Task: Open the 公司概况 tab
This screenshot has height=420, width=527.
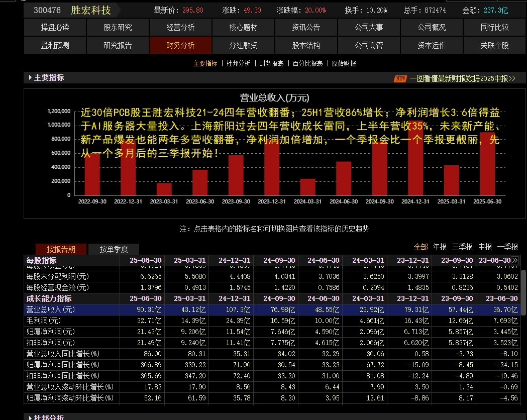Action: pos(432,28)
